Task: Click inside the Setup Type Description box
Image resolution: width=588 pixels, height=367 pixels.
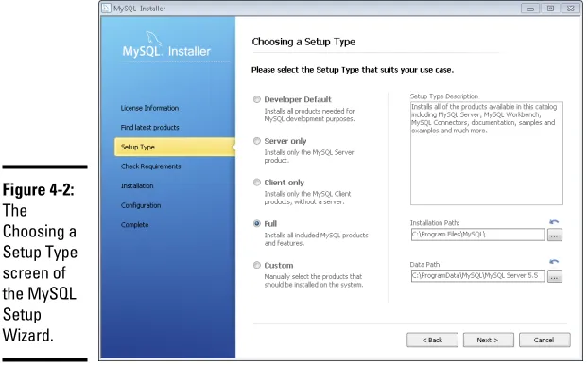Action: pyautogui.click(x=486, y=153)
